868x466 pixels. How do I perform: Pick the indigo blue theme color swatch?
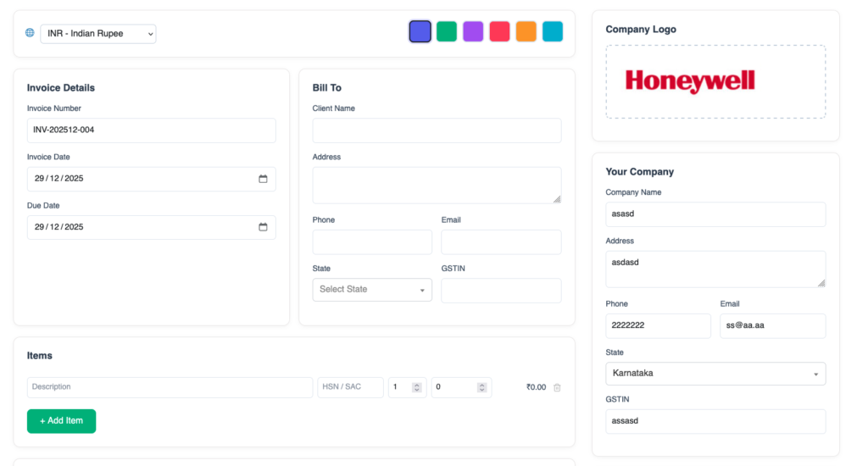[x=420, y=31]
